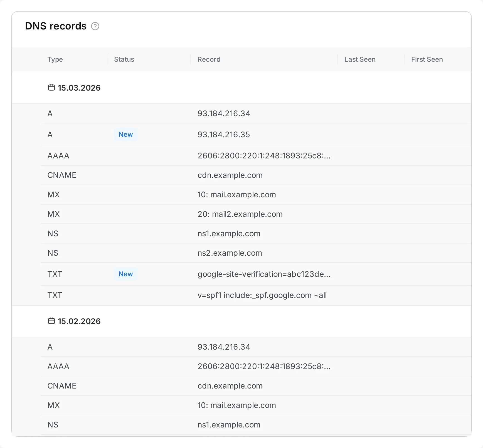Sort records by the Last Seen column
This screenshot has width=483, height=448.
click(x=360, y=59)
